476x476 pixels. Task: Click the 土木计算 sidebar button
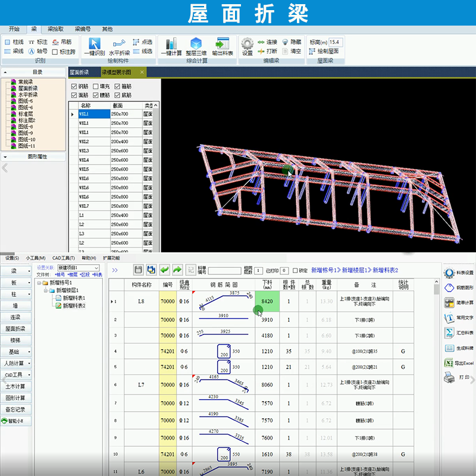pyautogui.click(x=15, y=386)
